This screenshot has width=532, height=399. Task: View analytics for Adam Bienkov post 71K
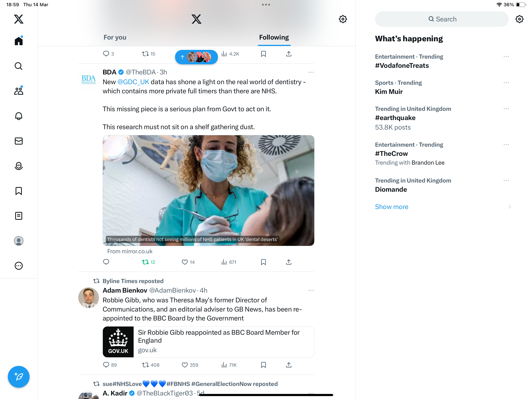[x=229, y=365]
